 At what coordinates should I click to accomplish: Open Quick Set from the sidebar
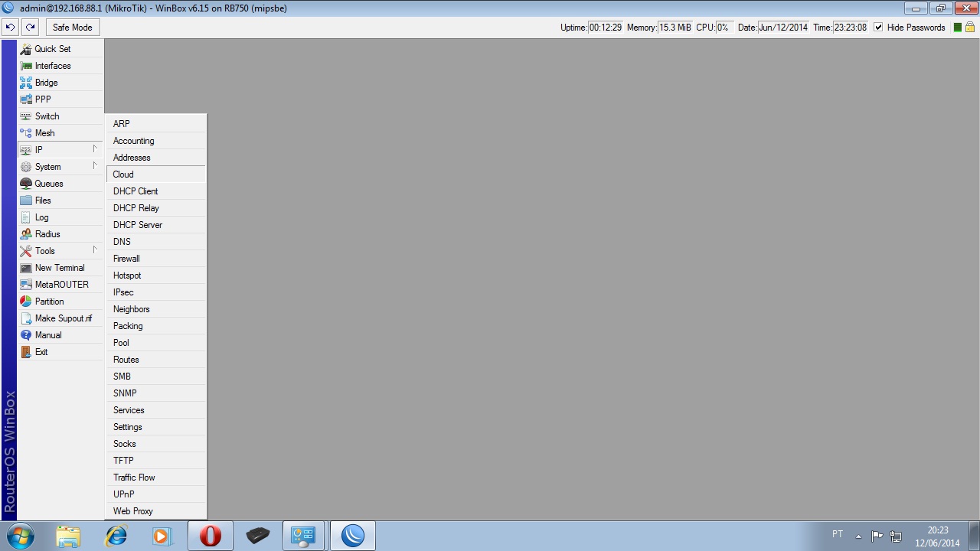[53, 49]
